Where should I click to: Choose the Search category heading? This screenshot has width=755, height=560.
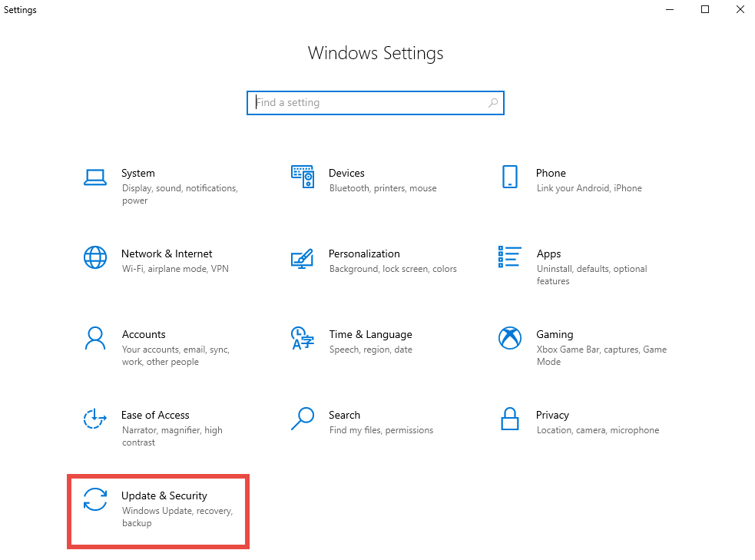344,415
